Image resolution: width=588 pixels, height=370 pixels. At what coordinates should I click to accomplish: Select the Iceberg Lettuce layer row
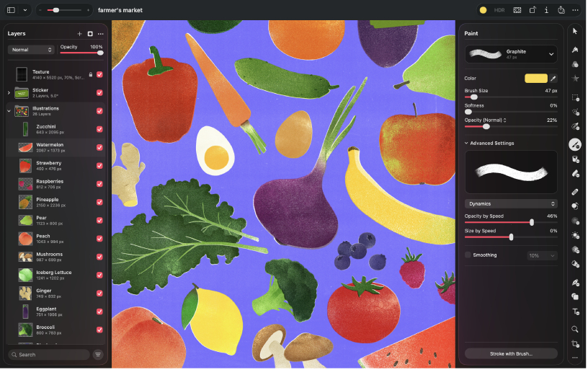(56, 276)
